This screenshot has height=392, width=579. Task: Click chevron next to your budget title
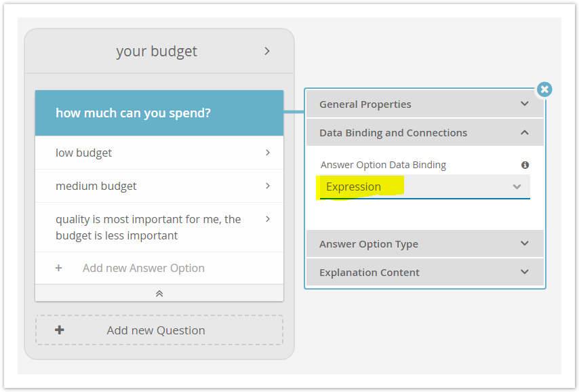click(267, 51)
